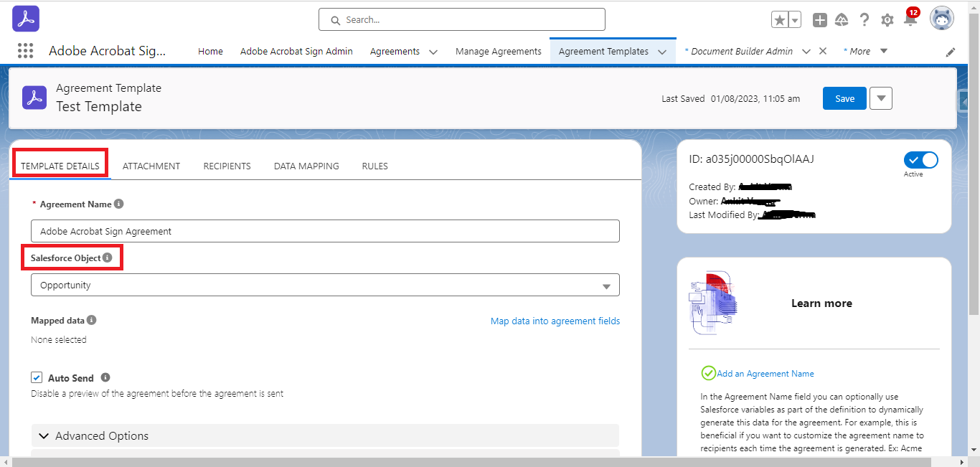Expand the Agreements tab dropdown chevron
980x467 pixels.
(x=433, y=52)
